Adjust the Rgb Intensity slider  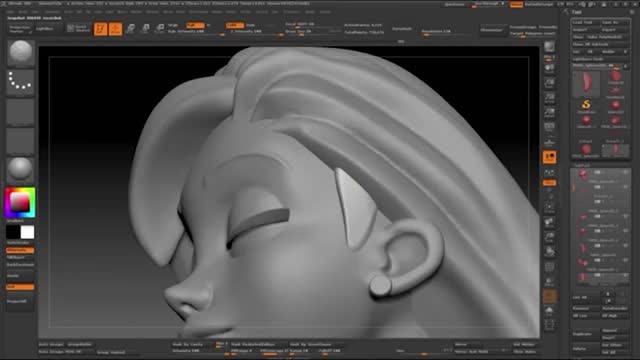click(x=196, y=32)
